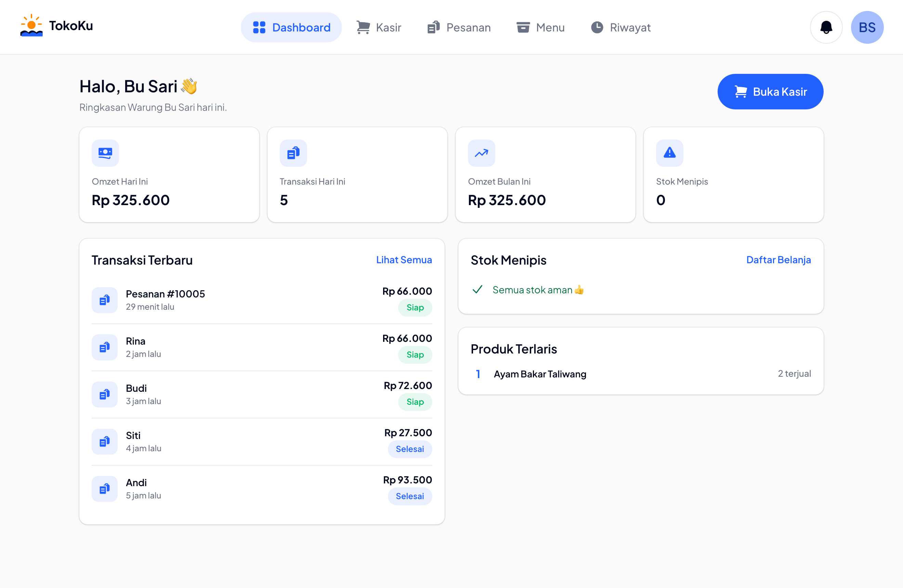Click the Omzet Bulan Ini value

pos(507,200)
